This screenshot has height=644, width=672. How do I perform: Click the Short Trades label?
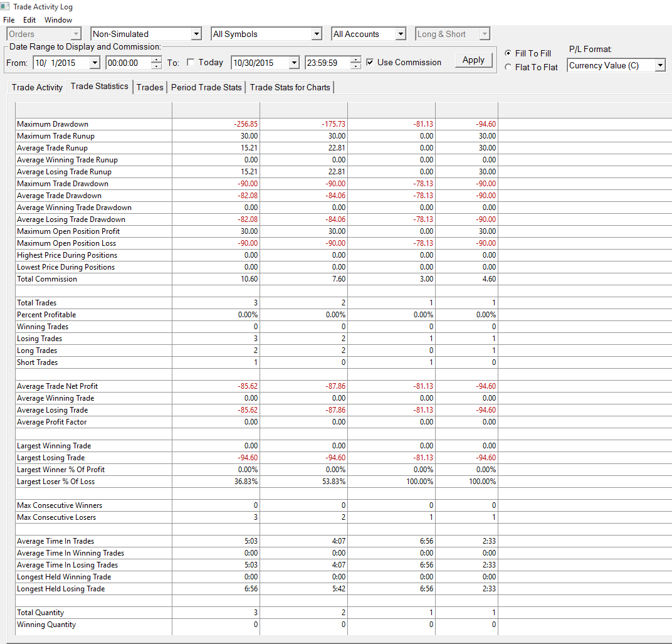(37, 362)
